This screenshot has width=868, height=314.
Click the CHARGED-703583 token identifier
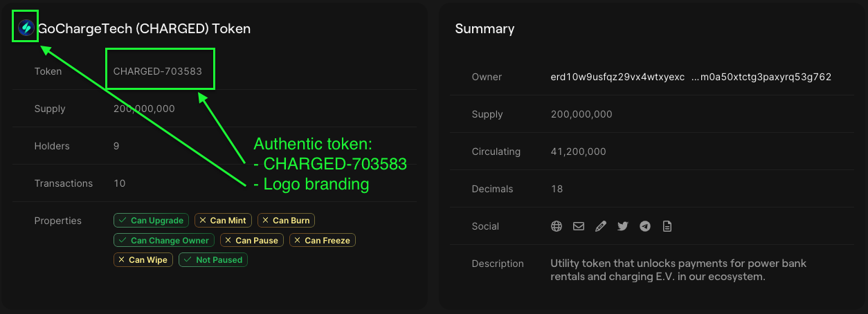[158, 71]
